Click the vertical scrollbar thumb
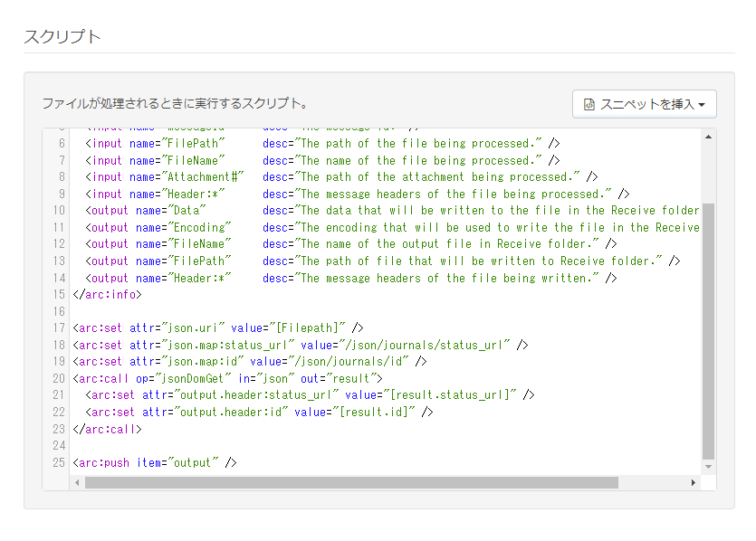The image size is (756, 541). point(708,331)
